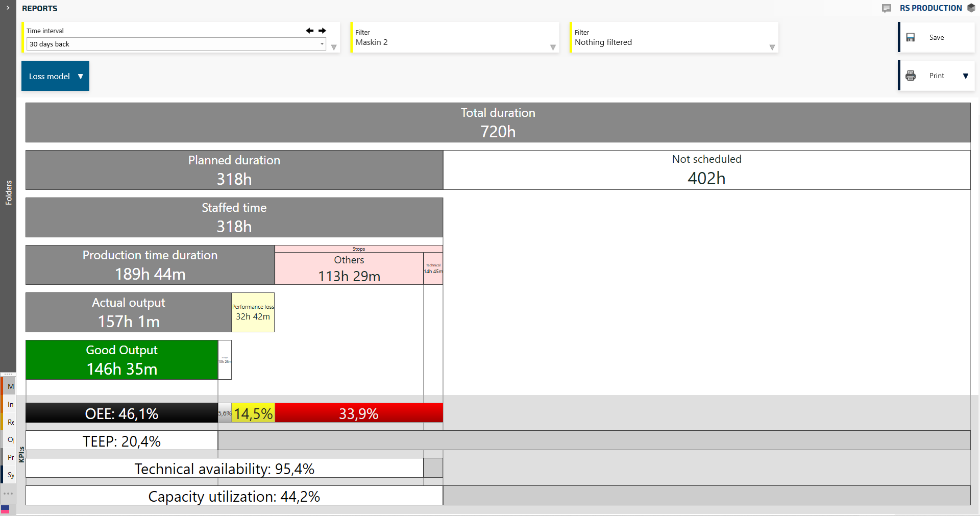Image resolution: width=980 pixels, height=516 pixels.
Task: Click the red 33,9% availability loss bar
Action: pos(358,413)
